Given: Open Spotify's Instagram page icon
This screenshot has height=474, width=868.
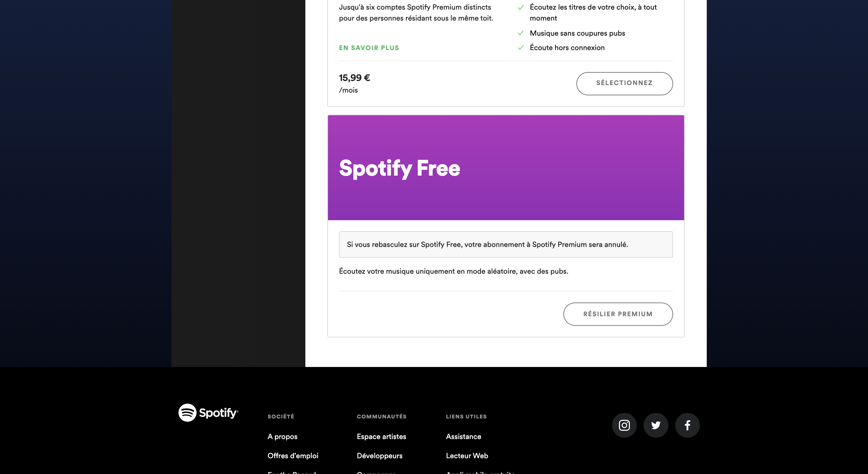Looking at the screenshot, I should click(x=624, y=425).
